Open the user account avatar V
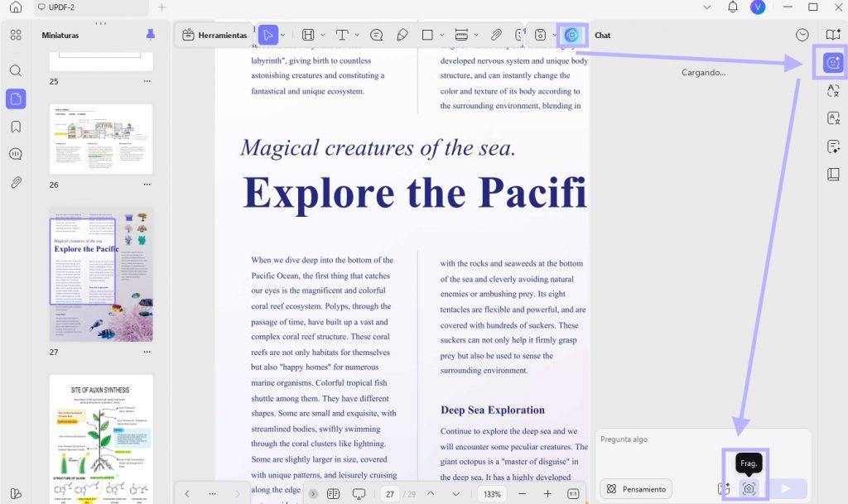 758,7
